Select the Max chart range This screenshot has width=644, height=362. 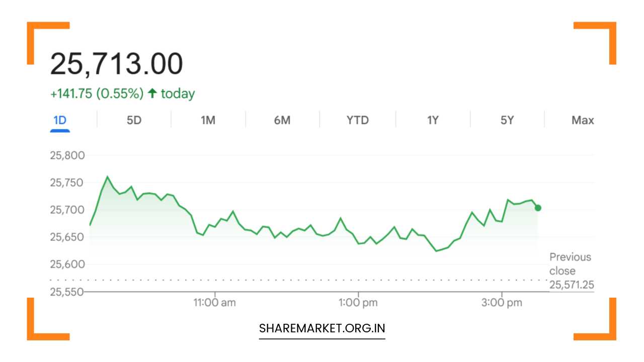pyautogui.click(x=583, y=120)
